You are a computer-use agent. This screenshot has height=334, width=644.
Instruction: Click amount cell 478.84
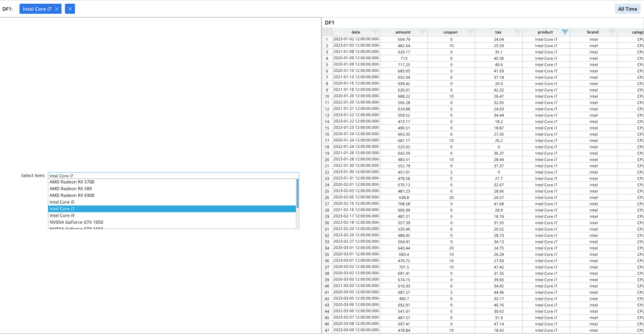[x=404, y=330]
